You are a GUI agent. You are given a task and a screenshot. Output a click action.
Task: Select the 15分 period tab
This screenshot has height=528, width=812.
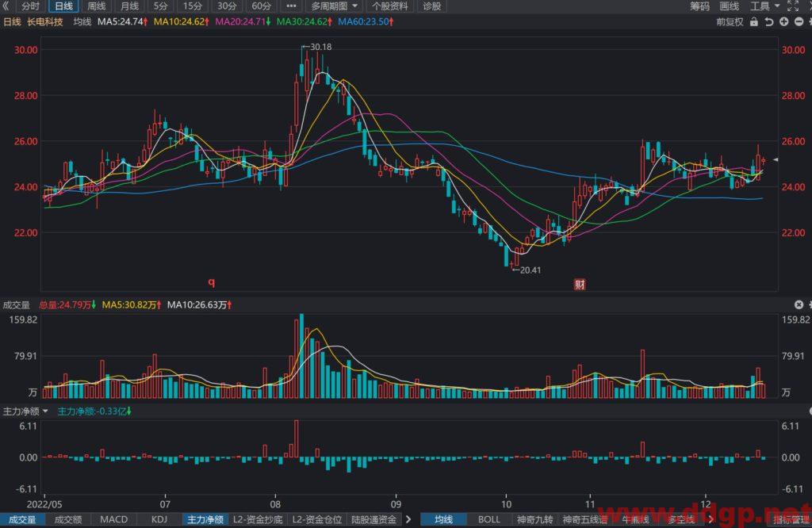pos(193,6)
